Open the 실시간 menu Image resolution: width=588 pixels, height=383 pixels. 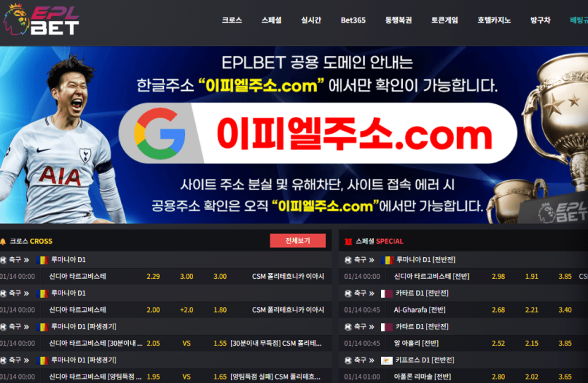click(x=311, y=20)
